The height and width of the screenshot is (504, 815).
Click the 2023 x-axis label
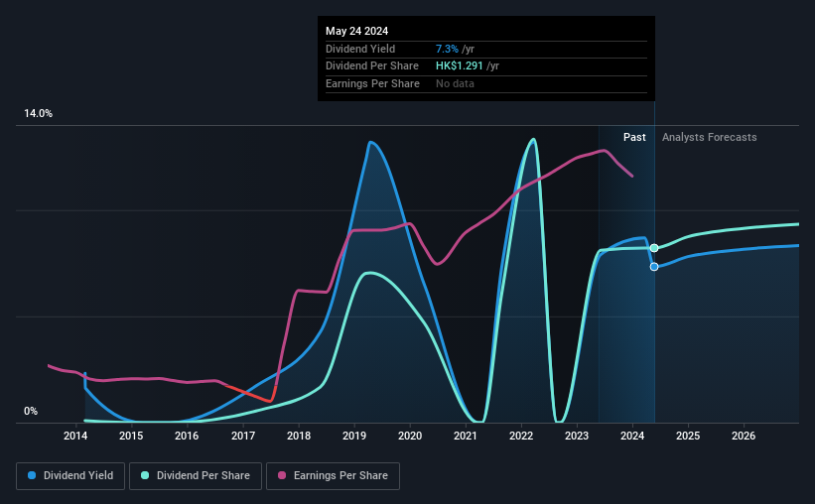(577, 436)
